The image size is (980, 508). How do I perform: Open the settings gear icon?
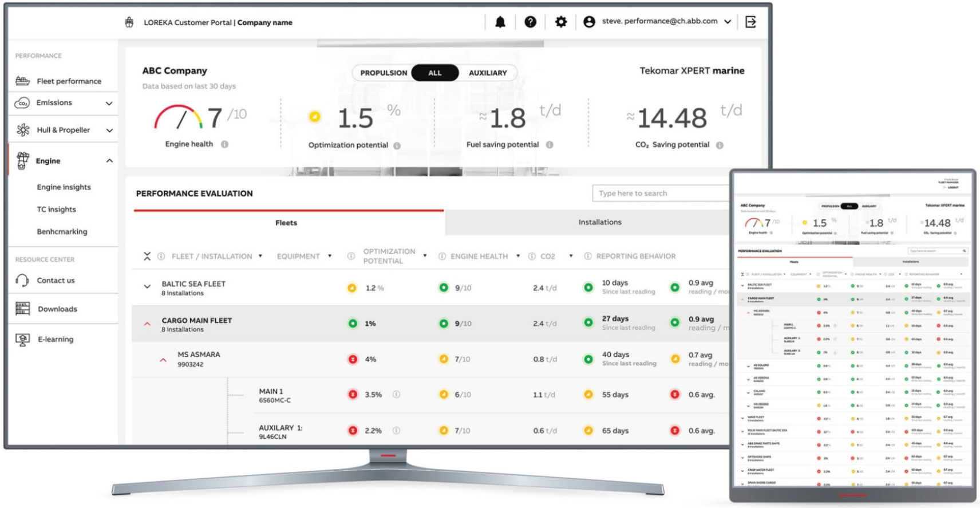(x=561, y=22)
